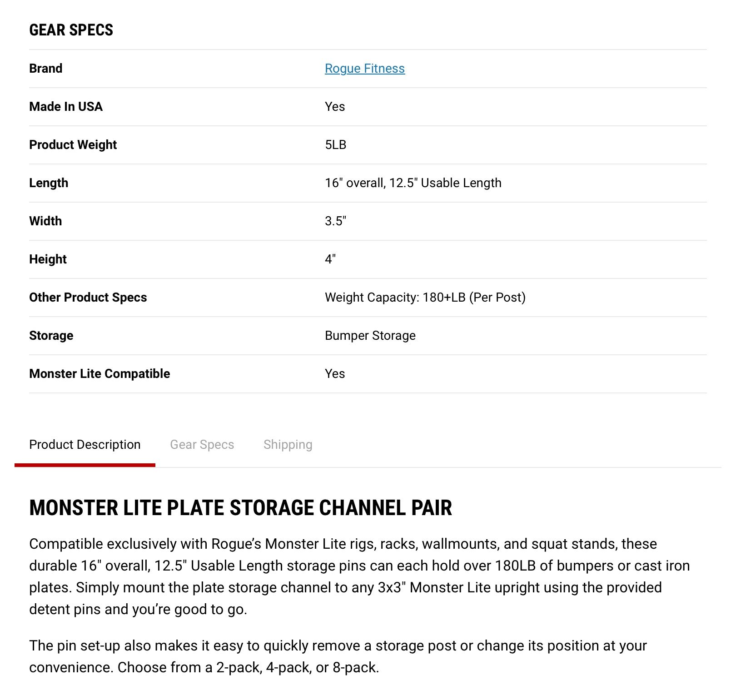Click the GEAR SPECS section heading

click(71, 30)
